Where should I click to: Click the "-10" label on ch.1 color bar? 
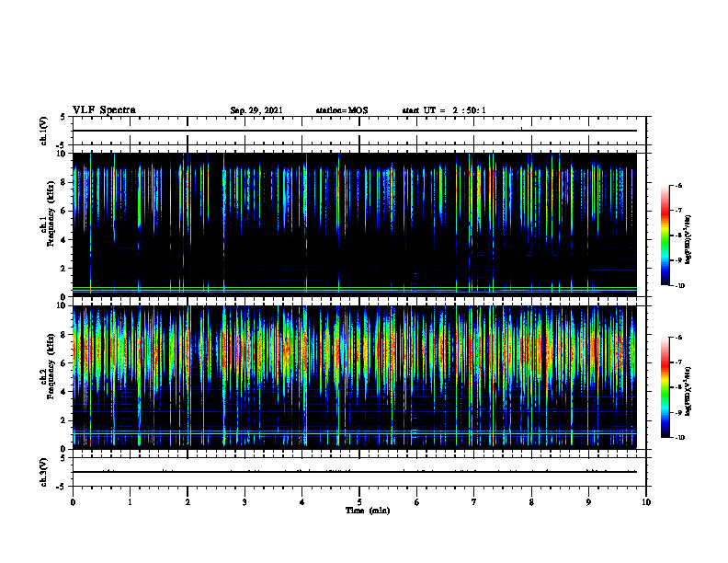pos(679,286)
